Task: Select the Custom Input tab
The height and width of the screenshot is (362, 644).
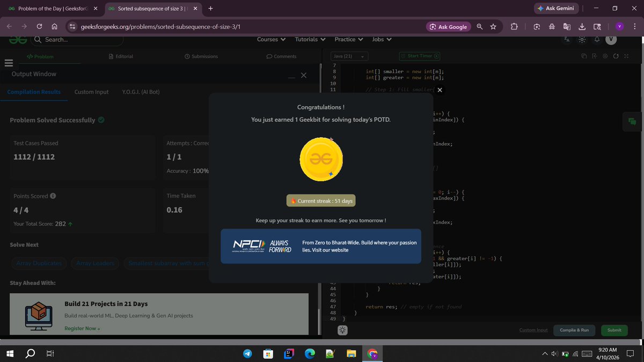Action: [91, 92]
